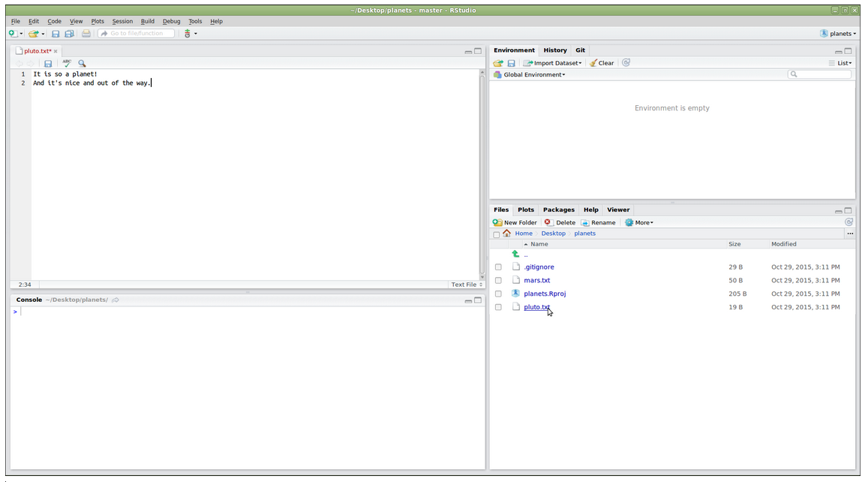
Task: Select the planets.Rproj file checkbox
Action: click(498, 294)
